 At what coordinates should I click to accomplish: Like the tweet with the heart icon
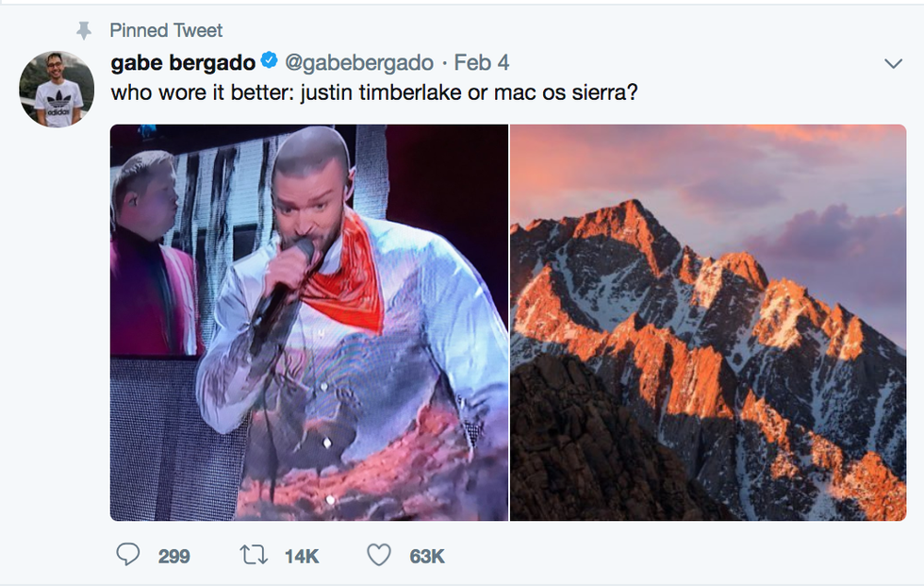[x=378, y=555]
